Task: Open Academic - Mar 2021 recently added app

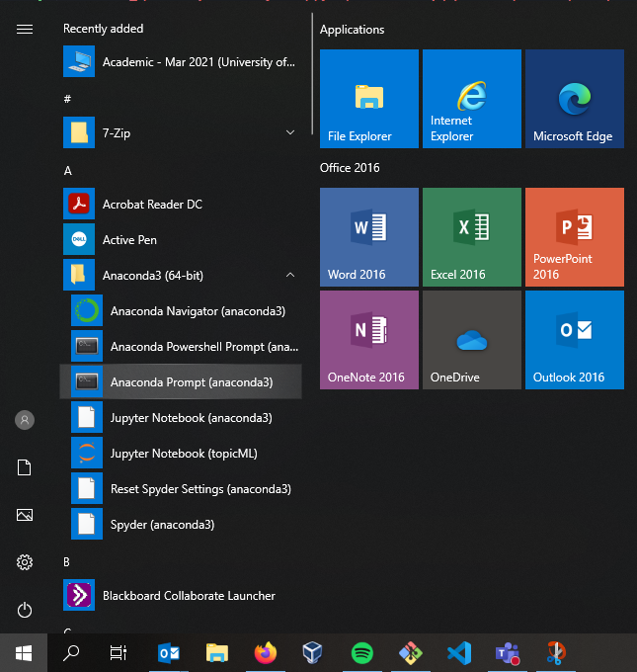Action: 181,61
